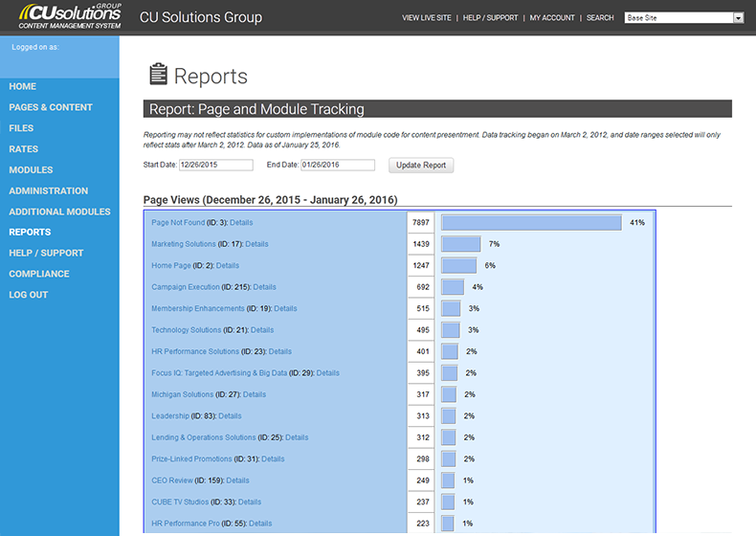Open HR Performance Pro page link

[x=185, y=524]
